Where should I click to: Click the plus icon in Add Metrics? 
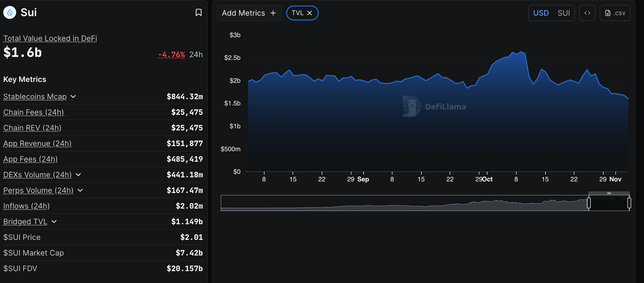tap(273, 13)
